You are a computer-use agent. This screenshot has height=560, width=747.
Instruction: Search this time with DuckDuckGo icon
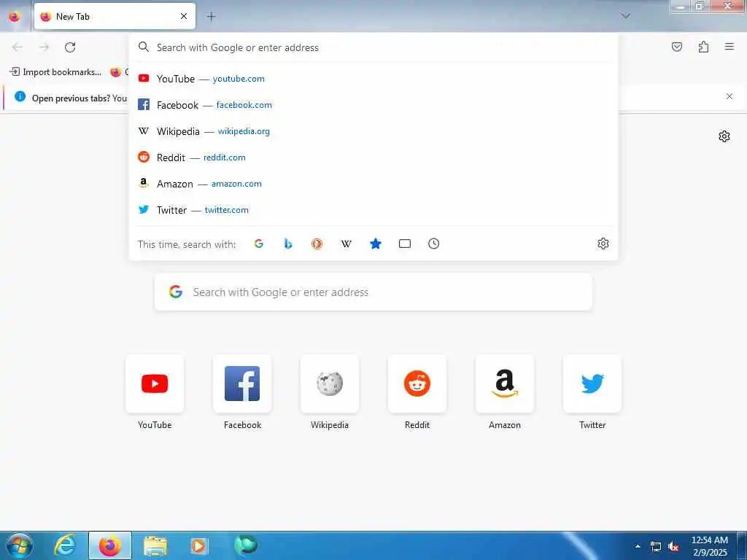[x=317, y=244]
